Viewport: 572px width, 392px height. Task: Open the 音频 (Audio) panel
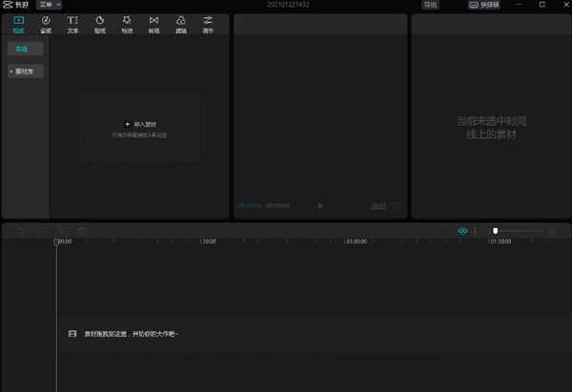pyautogui.click(x=45, y=24)
